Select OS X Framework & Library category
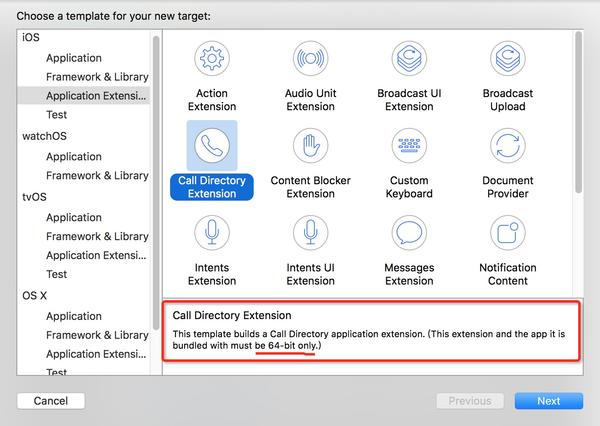This screenshot has width=600, height=426. coord(97,335)
